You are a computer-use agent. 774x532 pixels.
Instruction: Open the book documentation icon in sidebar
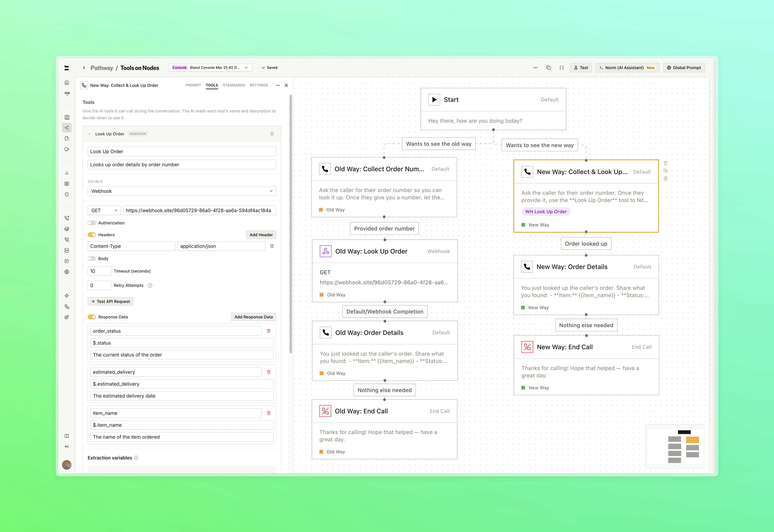click(x=67, y=436)
